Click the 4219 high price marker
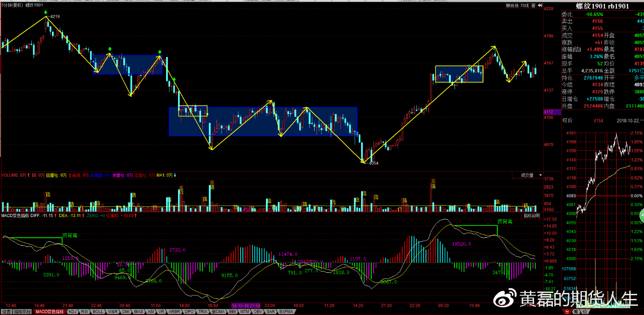Viewport: 644px width, 315px height. tap(55, 17)
